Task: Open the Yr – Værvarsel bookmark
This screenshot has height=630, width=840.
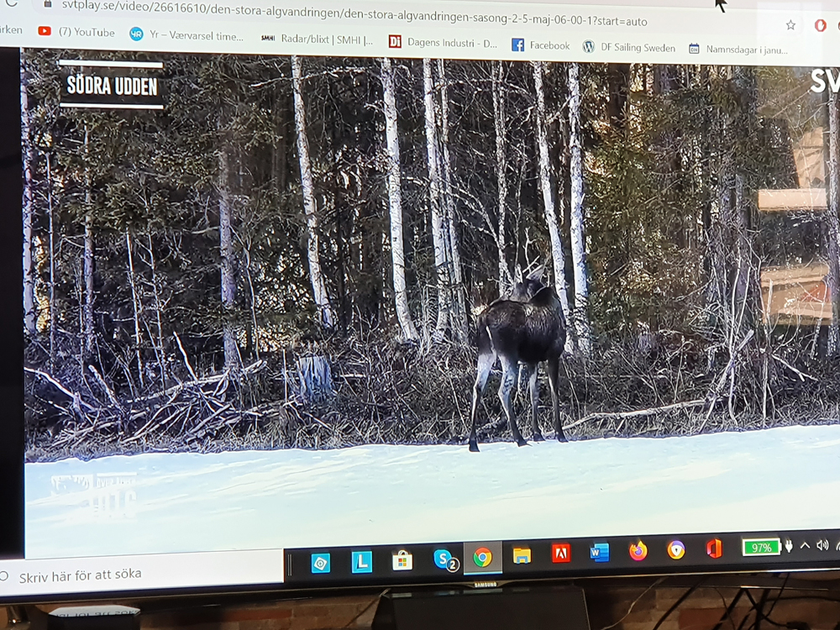Action: [186, 35]
